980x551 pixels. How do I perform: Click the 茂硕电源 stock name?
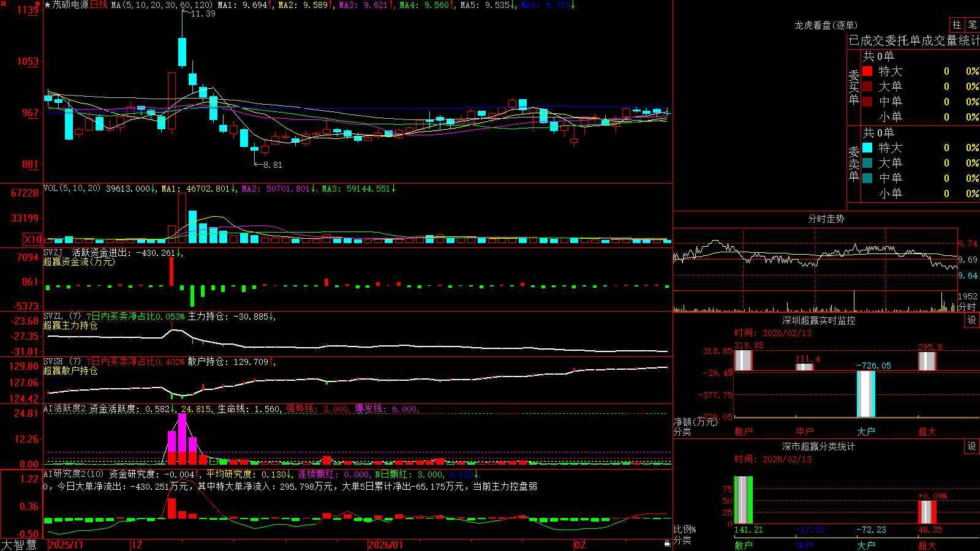(70, 5)
